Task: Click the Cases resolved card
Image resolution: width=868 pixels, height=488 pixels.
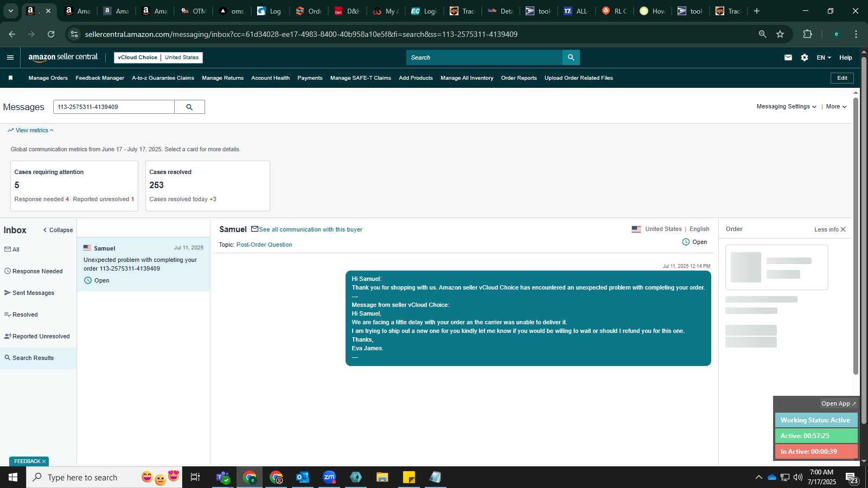Action: (x=207, y=186)
